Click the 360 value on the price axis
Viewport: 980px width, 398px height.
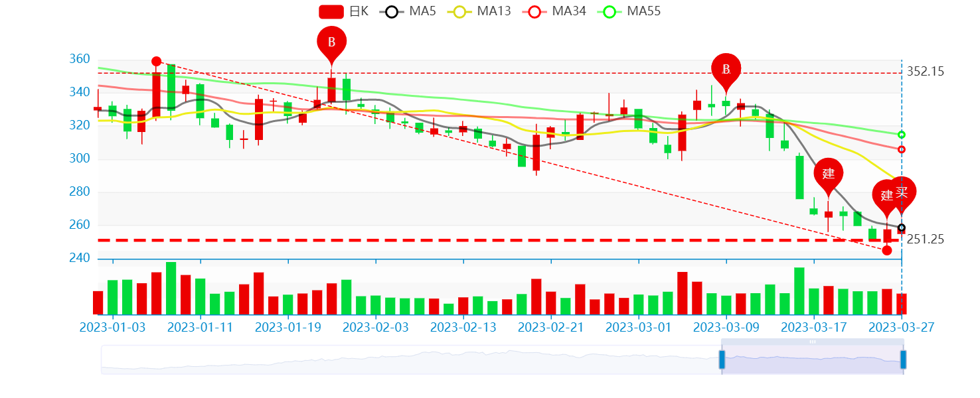(x=79, y=59)
